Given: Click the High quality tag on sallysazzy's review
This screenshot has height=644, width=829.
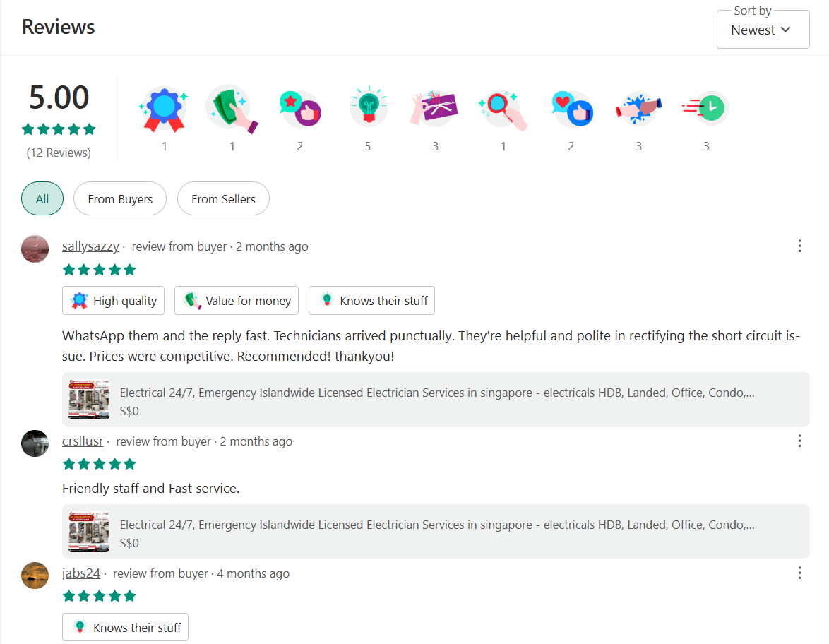Looking at the screenshot, I should [113, 300].
